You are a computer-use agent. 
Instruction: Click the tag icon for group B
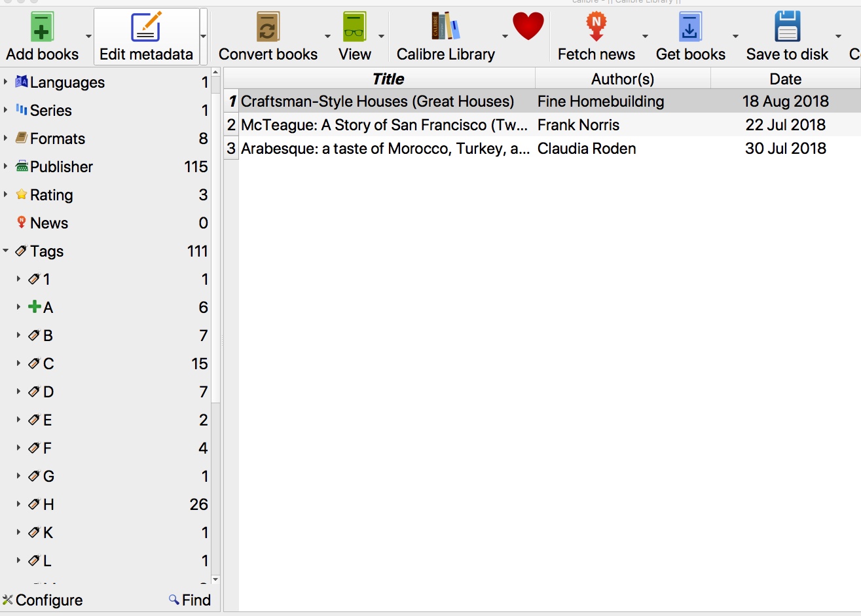pos(35,335)
